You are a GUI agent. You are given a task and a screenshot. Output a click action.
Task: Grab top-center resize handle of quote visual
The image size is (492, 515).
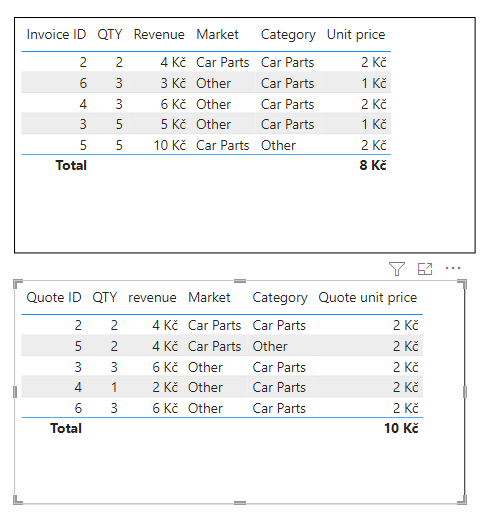pyautogui.click(x=240, y=281)
